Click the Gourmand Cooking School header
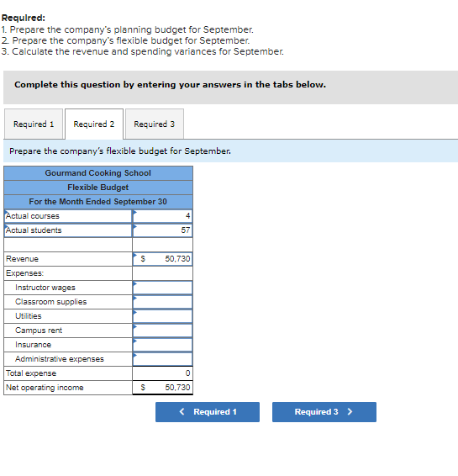This screenshot has width=458, height=476. tap(98, 173)
